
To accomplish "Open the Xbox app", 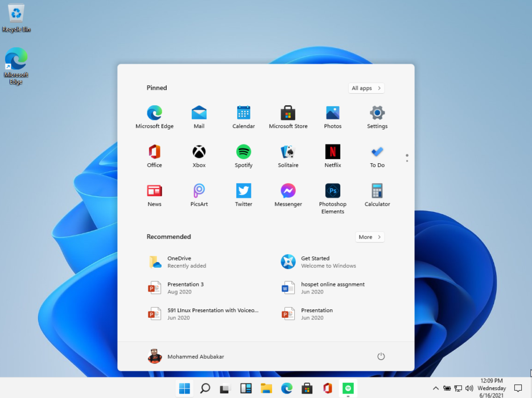I will coord(199,156).
